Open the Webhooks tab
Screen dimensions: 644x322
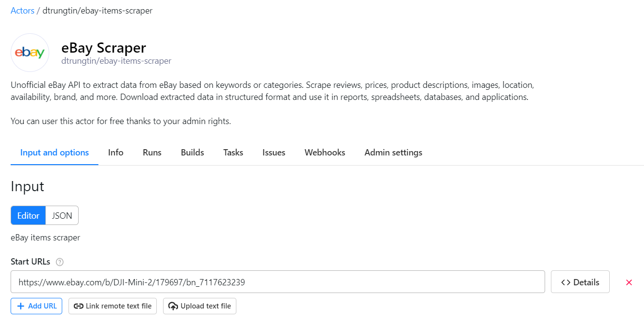point(325,153)
